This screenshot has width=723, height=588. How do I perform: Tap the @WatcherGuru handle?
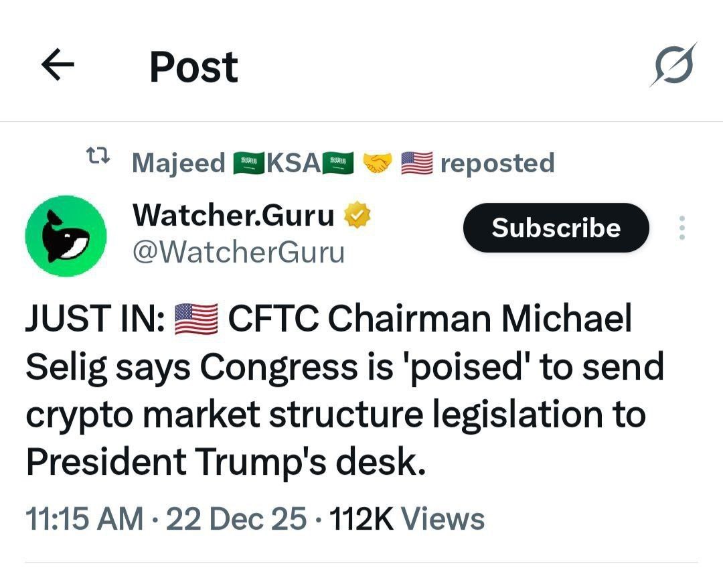[239, 252]
